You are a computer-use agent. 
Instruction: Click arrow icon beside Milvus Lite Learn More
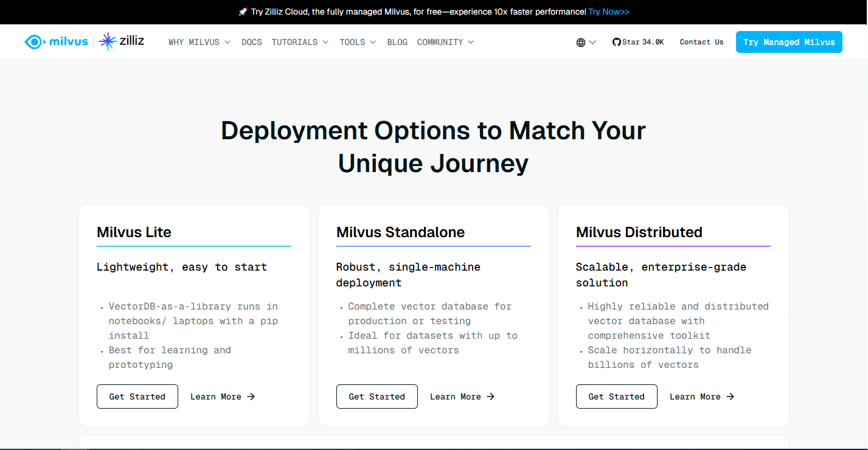(x=251, y=396)
